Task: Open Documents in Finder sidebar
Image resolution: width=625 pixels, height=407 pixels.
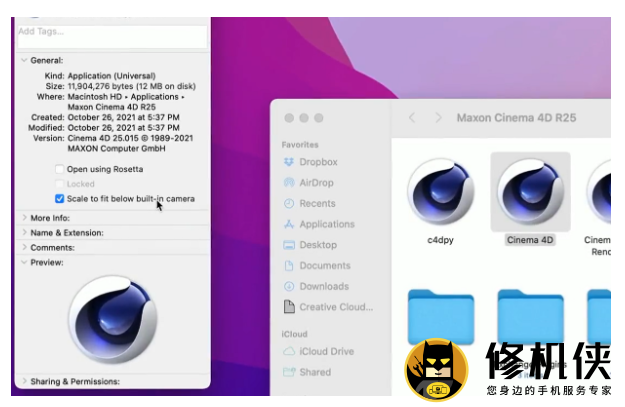Action: 325,265
